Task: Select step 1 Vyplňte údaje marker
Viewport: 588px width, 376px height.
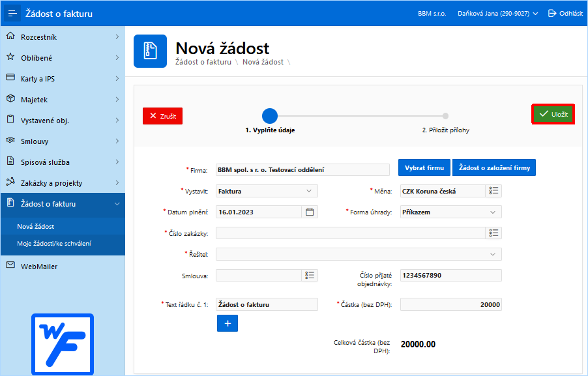Action: click(x=270, y=116)
